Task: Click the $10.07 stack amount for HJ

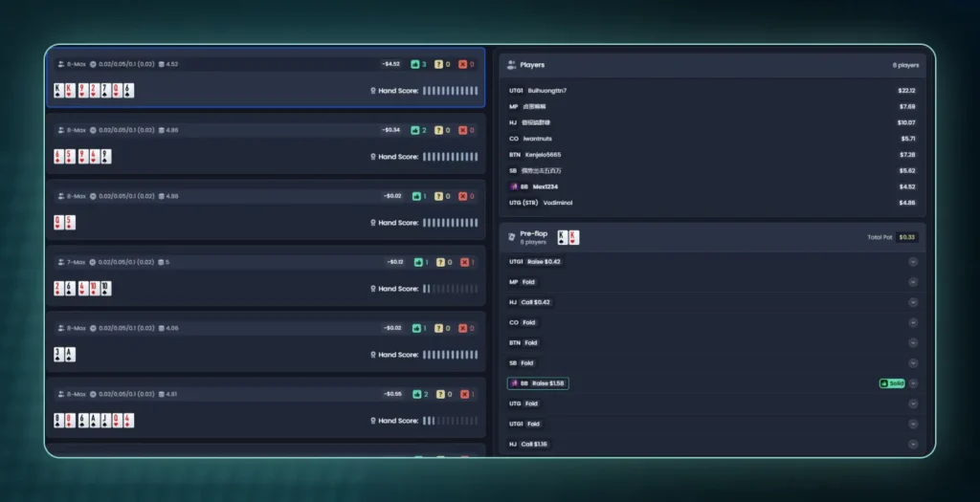Action: 906,122
